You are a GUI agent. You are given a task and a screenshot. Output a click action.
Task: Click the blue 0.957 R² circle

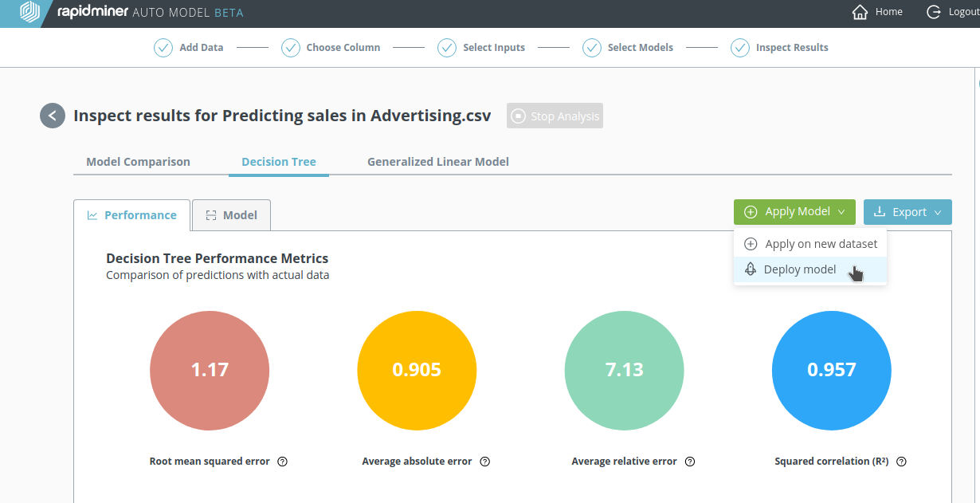click(831, 370)
